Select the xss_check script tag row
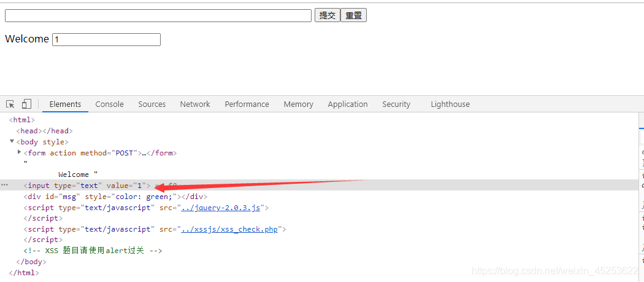644x282 pixels. pos(155,229)
